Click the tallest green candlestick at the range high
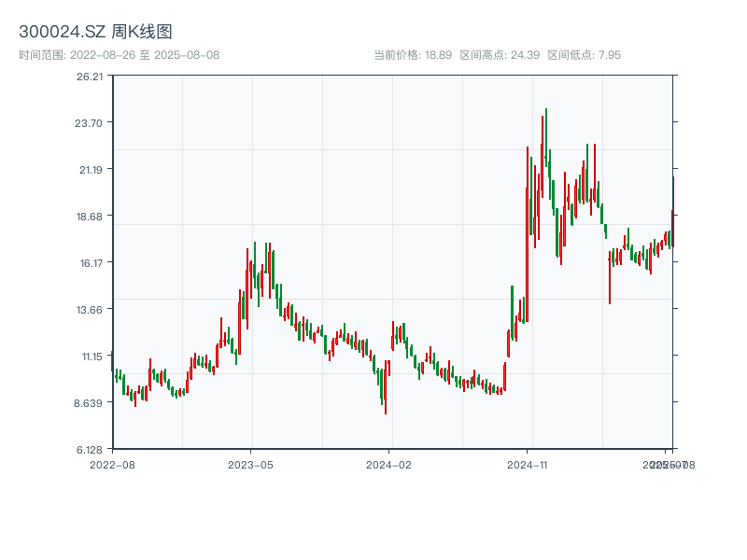The image size is (747, 560). coord(546,137)
